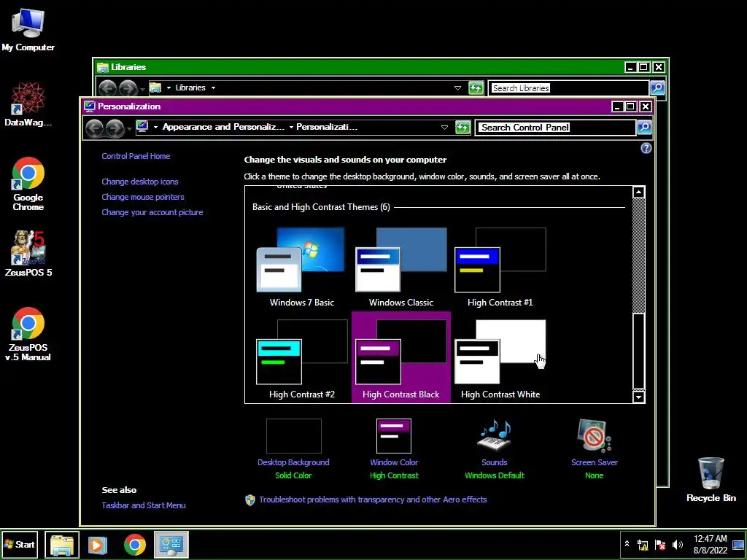Screen dimensions: 747x560
Task: Open Control Panel Home link
Action: (x=136, y=156)
